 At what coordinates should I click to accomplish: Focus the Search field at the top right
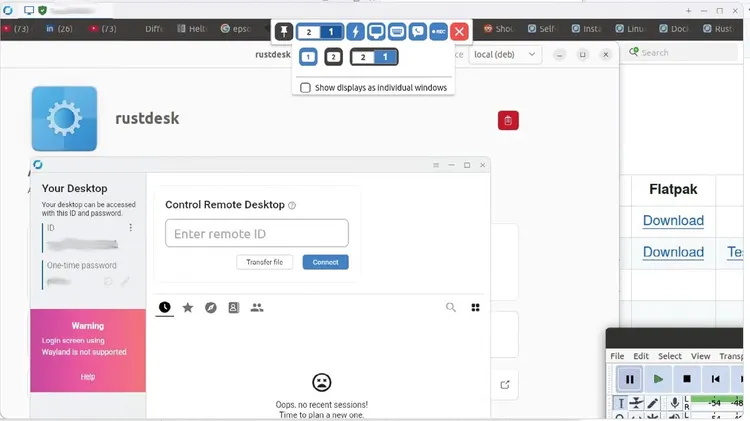coord(682,53)
